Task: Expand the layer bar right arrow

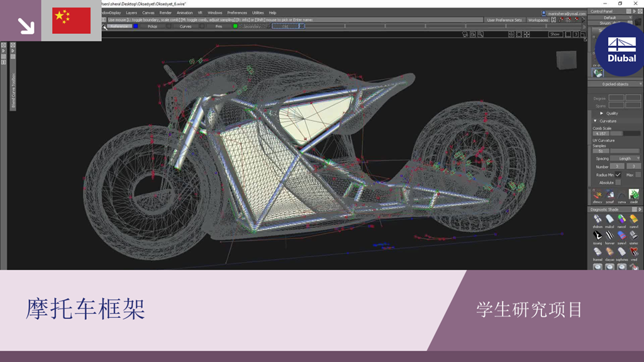Action: coord(584,26)
